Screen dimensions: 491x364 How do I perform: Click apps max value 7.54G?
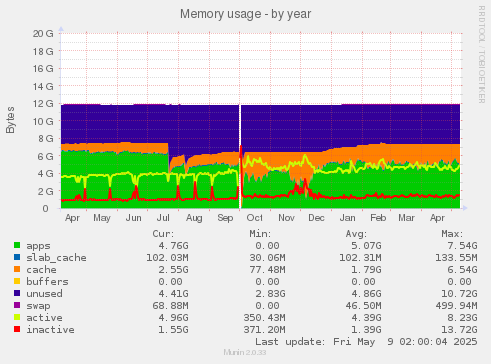[x=462, y=246]
